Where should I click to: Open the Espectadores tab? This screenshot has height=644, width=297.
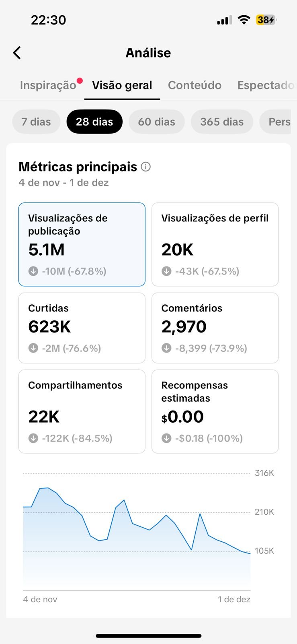click(265, 85)
